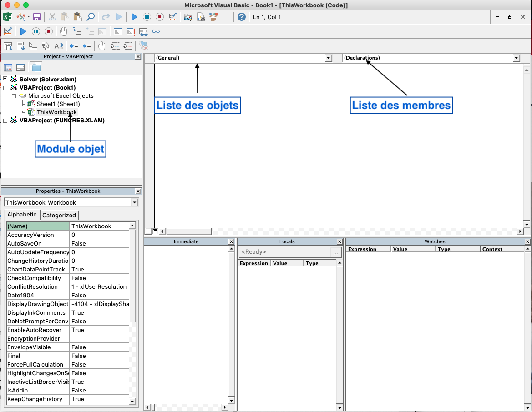Expand the Solver (Solver.xlam) project node
This screenshot has height=412, width=532.
coord(5,79)
